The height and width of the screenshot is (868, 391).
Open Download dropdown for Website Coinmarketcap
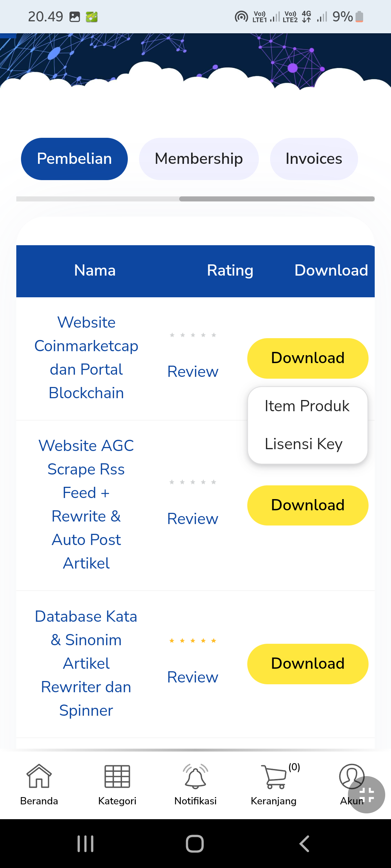click(308, 358)
